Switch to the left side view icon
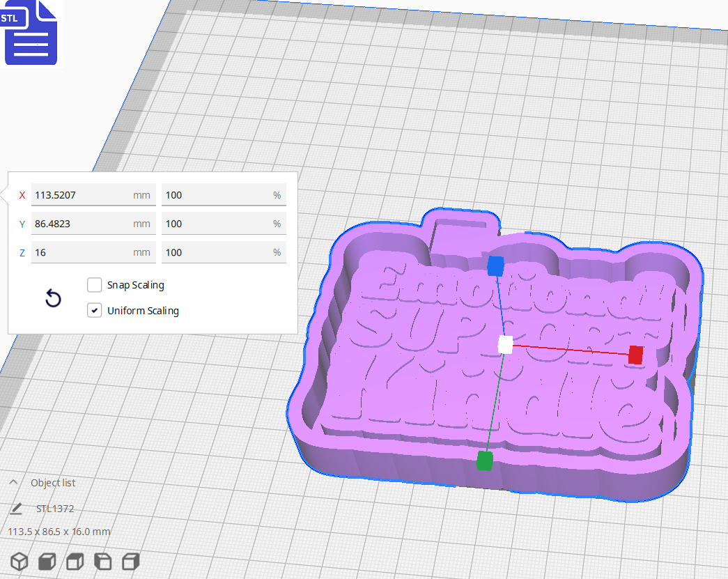 pos(102,561)
